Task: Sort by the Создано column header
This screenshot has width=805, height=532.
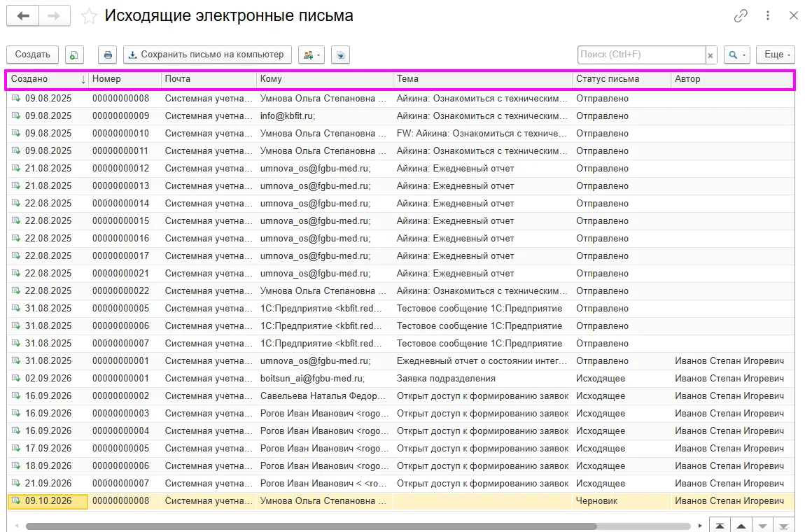Action: [x=48, y=79]
